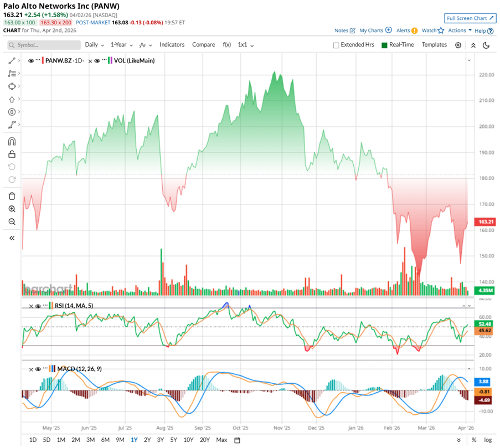The width and height of the screenshot is (500, 448).
Task: Select the arrow marker tool
Action: 12,99
